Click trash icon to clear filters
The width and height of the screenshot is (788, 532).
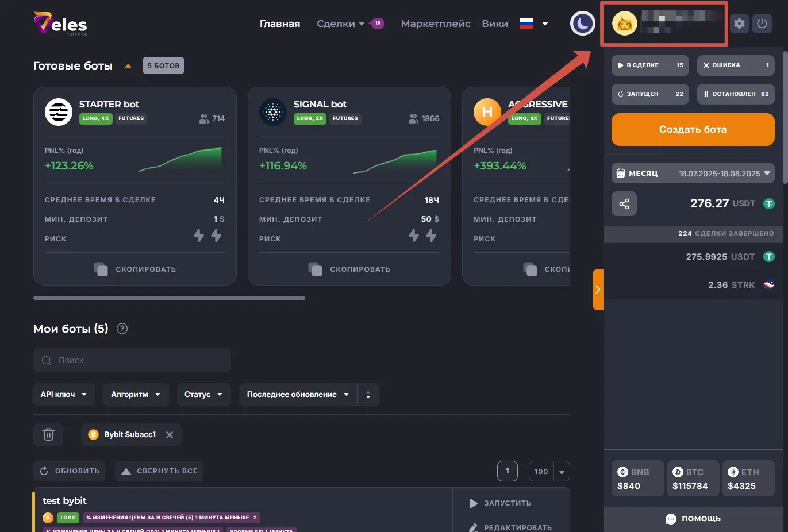coord(49,435)
